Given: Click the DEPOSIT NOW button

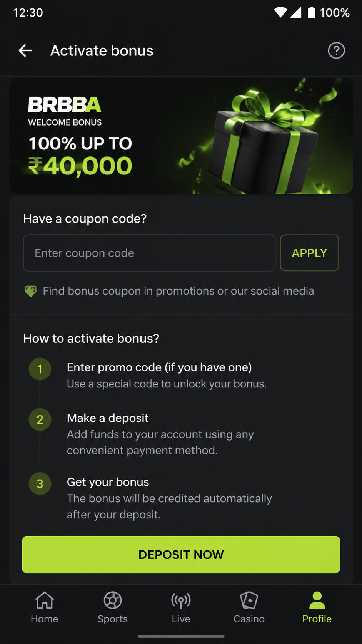Looking at the screenshot, I should coord(181,554).
